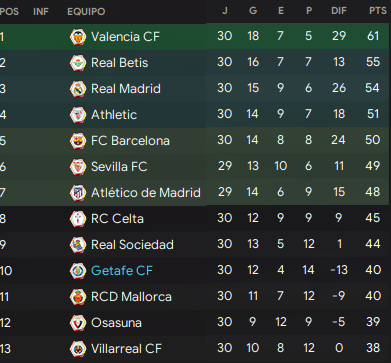Open the RCD Mallorca team link
The image size is (391, 363).
(x=131, y=297)
